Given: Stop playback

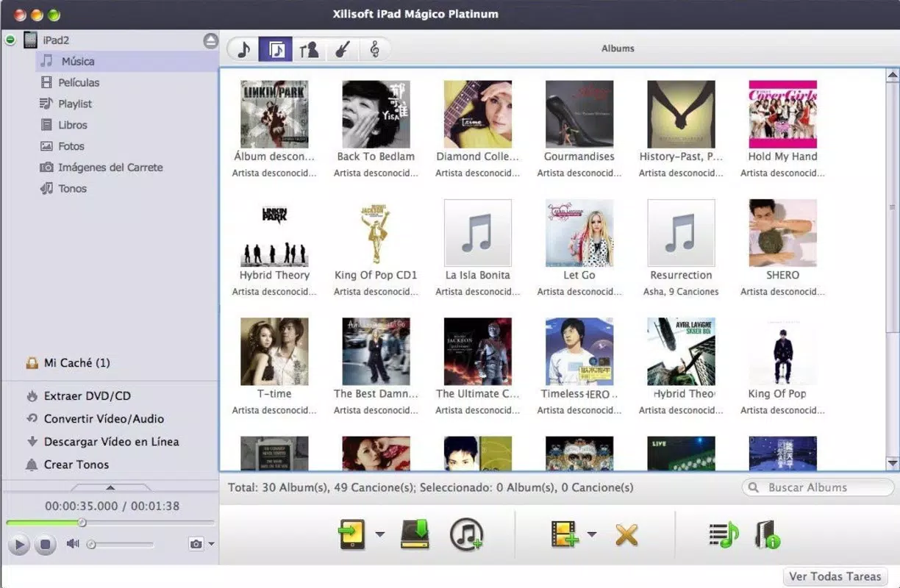Looking at the screenshot, I should (45, 545).
